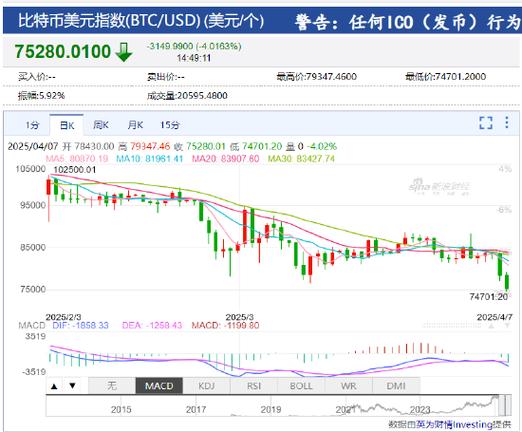
Task: Click the DIF value in MACD legend
Action: pos(80,325)
